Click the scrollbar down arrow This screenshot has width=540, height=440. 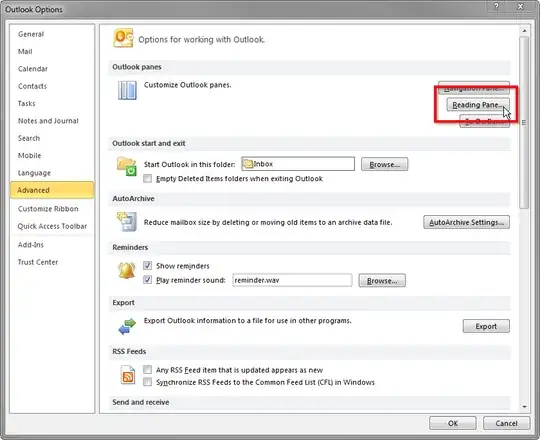(524, 407)
